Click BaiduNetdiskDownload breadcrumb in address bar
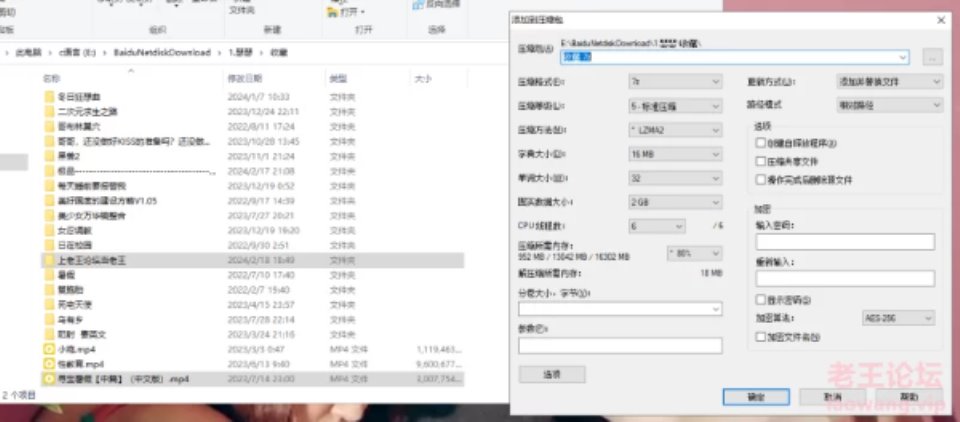 (162, 53)
